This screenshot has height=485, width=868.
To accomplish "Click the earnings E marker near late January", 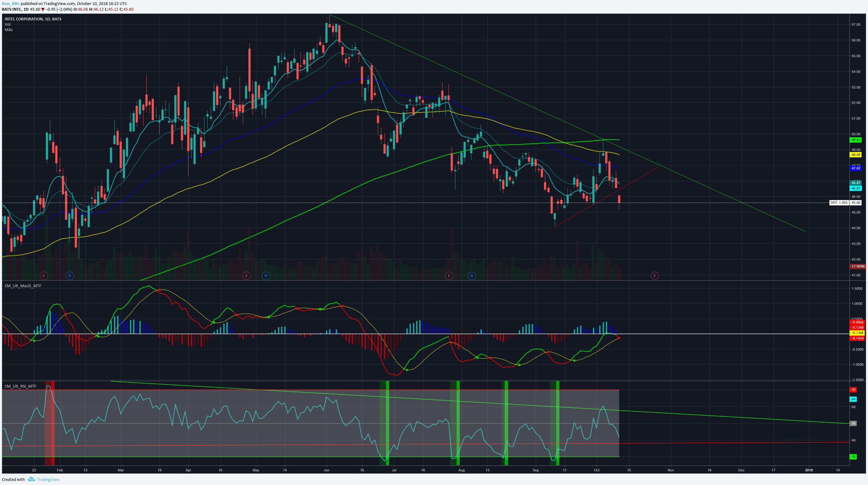I will tap(44, 276).
